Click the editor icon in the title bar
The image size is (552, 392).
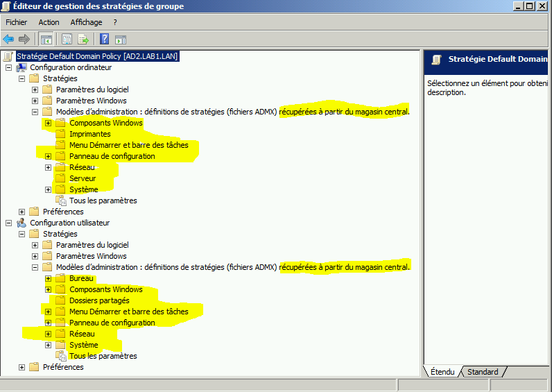(6, 6)
